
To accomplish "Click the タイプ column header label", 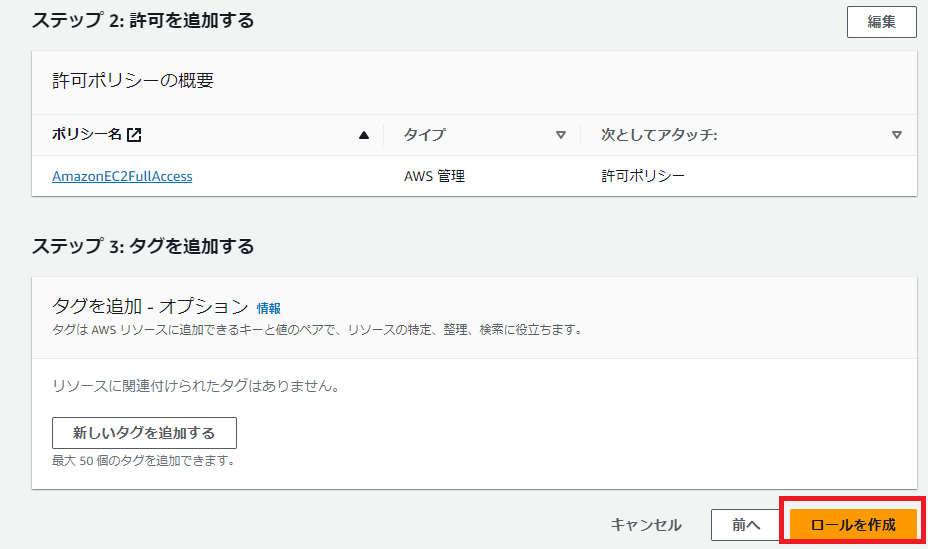I will tap(424, 135).
